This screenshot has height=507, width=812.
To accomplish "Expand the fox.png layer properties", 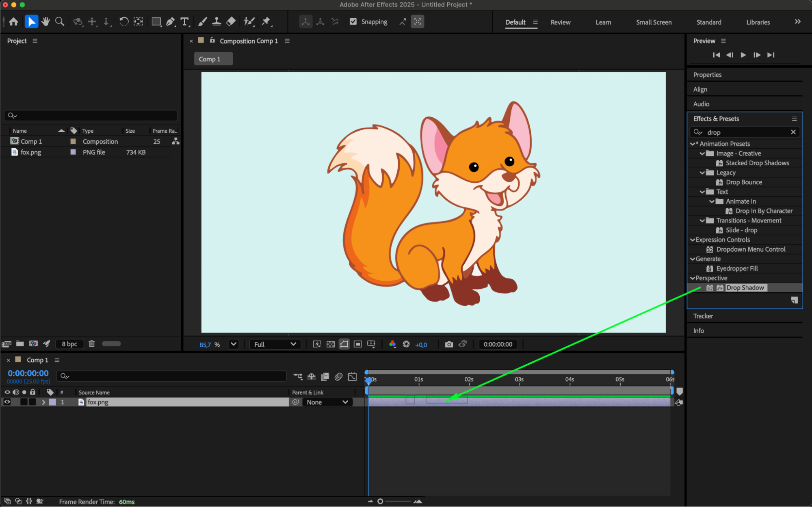I will [43, 402].
